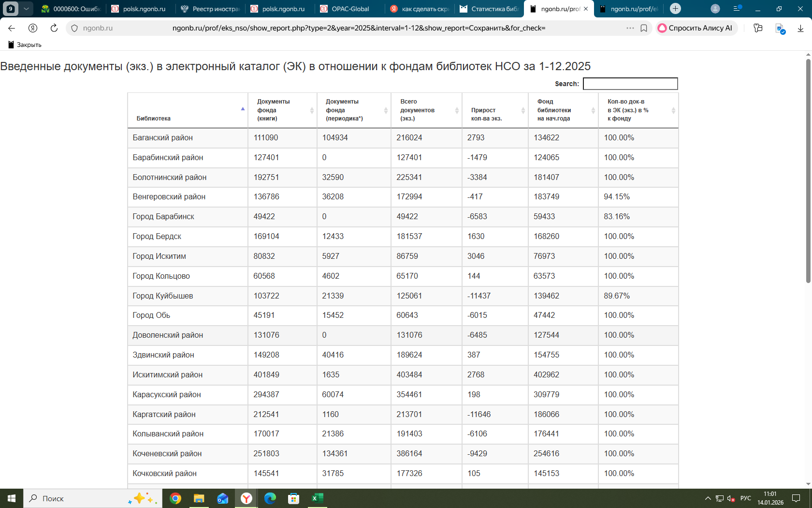Image resolution: width=812 pixels, height=508 pixels.
Task: Switch to the OPAC-Global tab
Action: click(x=350, y=9)
